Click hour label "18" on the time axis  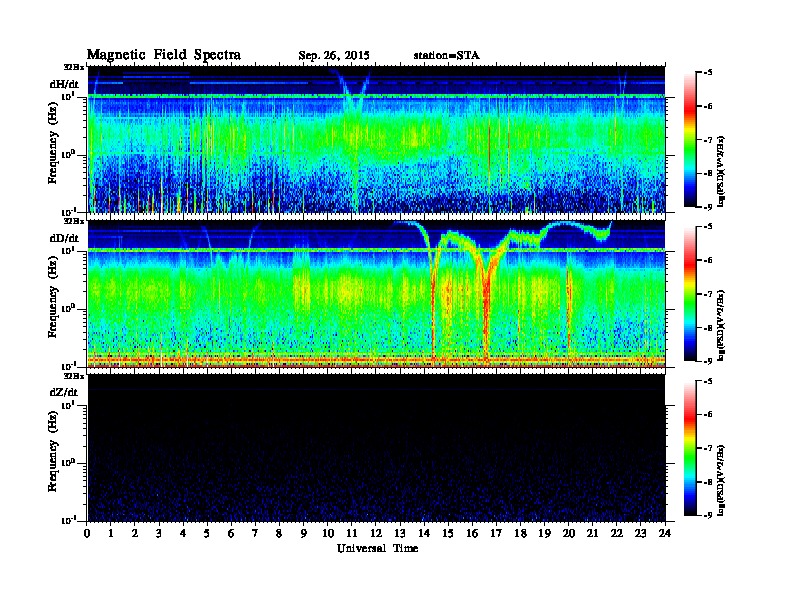click(520, 534)
